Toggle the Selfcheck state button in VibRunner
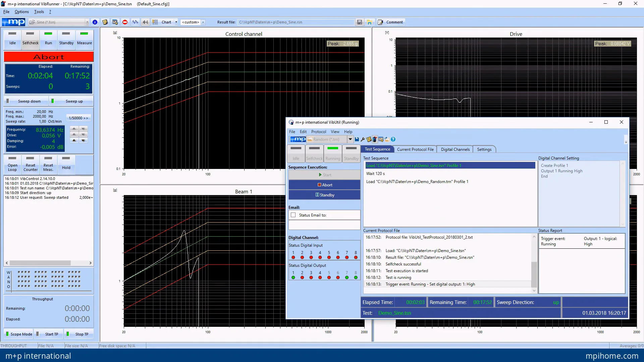The height and width of the screenshot is (362, 644). coord(31,39)
